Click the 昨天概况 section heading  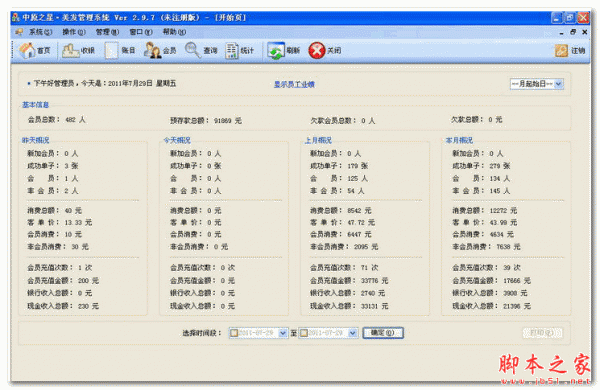click(36, 140)
